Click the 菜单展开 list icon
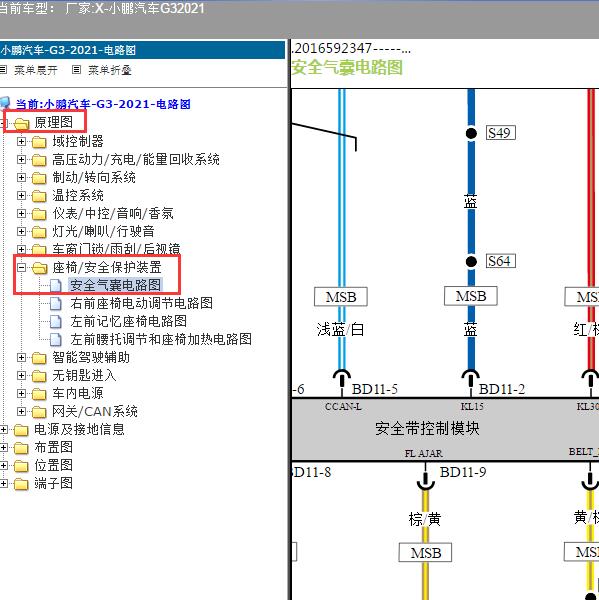 pos(3,70)
